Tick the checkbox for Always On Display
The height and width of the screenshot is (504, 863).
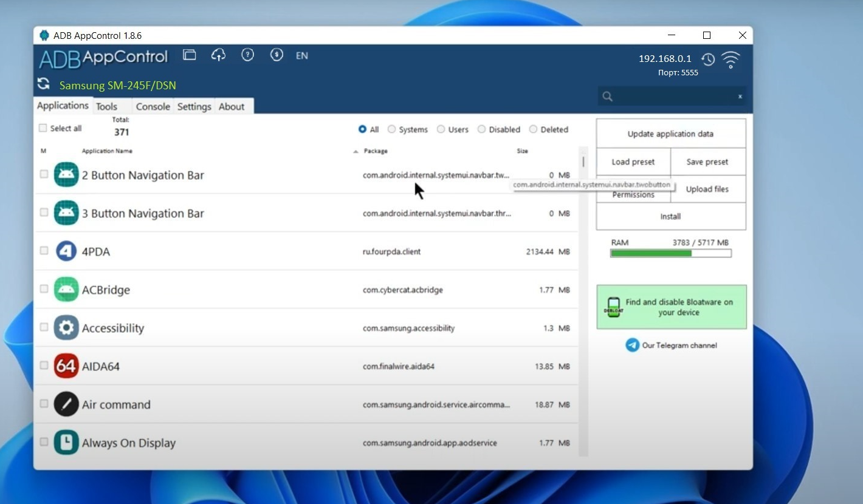tap(44, 442)
